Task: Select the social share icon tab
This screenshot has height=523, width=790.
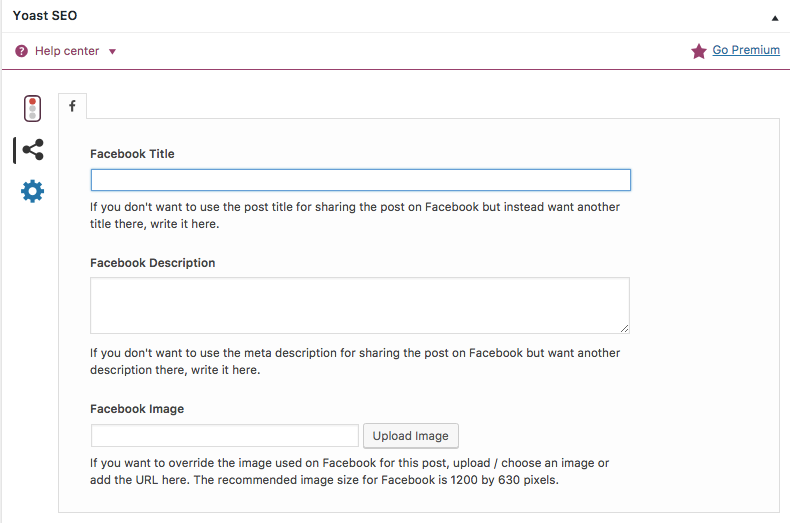Action: [x=32, y=150]
